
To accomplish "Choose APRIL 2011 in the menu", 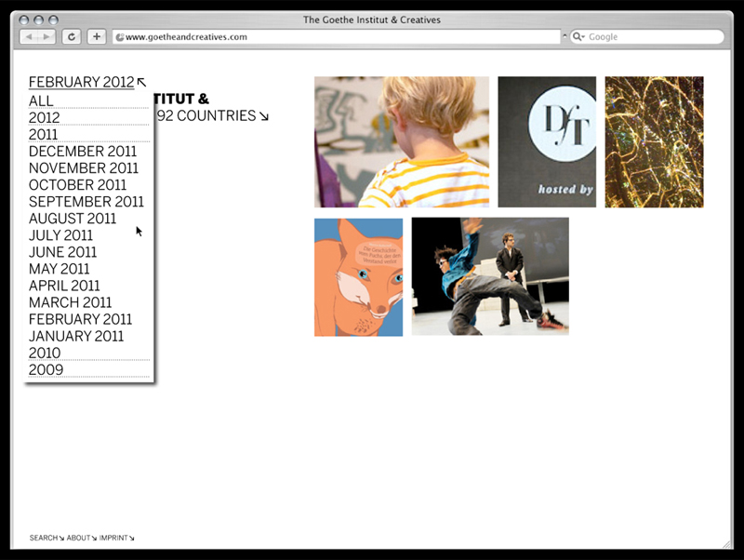I will (x=64, y=286).
